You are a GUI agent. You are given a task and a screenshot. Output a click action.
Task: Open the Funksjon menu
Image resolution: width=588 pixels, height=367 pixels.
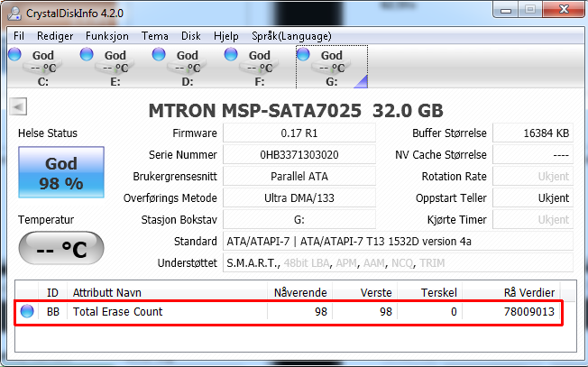(107, 36)
